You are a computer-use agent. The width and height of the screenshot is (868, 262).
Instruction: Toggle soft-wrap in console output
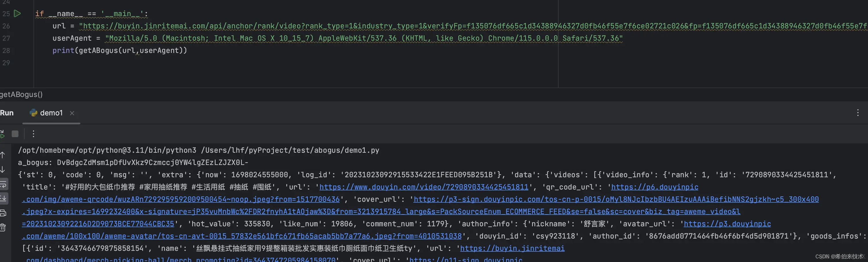click(x=3, y=184)
